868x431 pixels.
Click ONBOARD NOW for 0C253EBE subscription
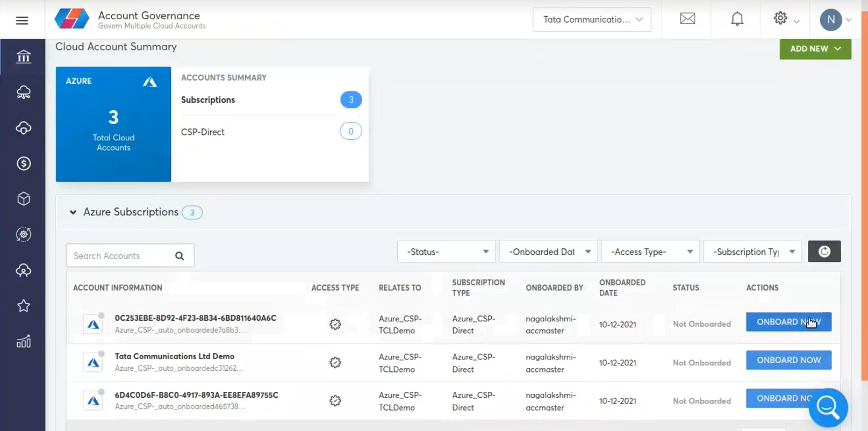788,322
